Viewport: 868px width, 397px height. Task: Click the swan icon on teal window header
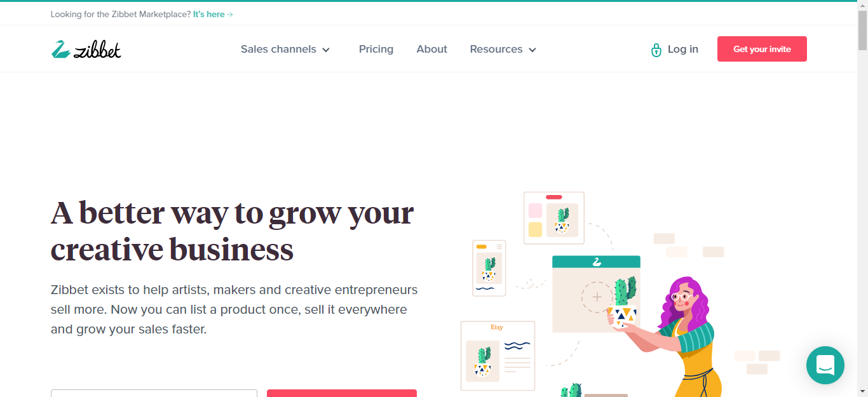[x=597, y=262]
